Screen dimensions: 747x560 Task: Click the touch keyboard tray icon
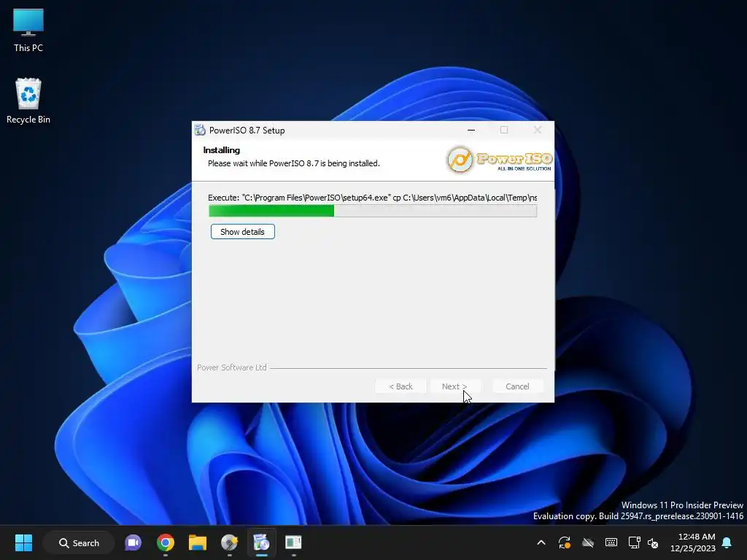tap(611, 542)
